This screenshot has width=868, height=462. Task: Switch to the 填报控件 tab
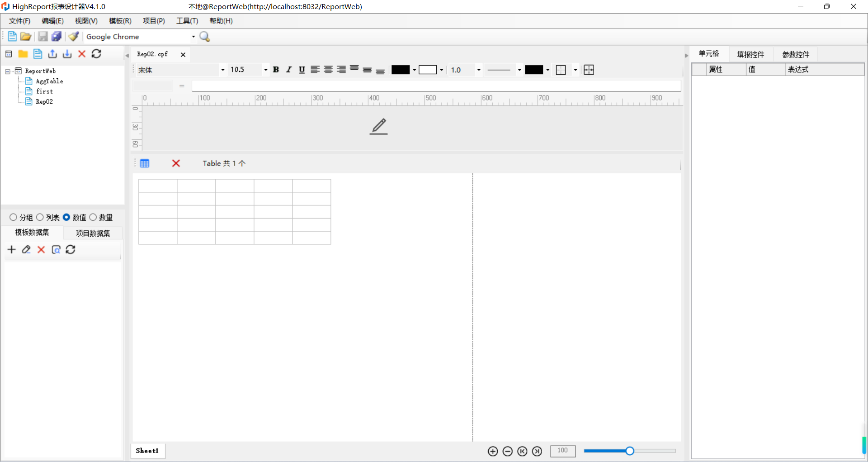point(750,54)
